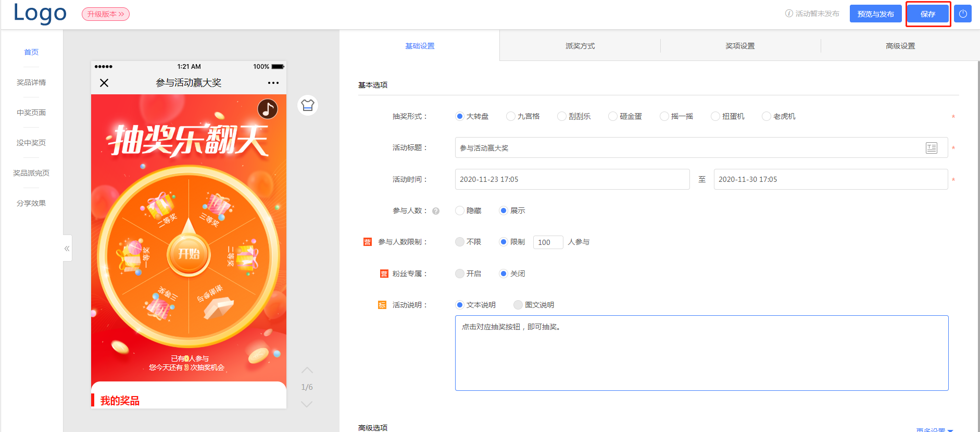Click the 保存 button
The image size is (980, 432).
click(928, 14)
